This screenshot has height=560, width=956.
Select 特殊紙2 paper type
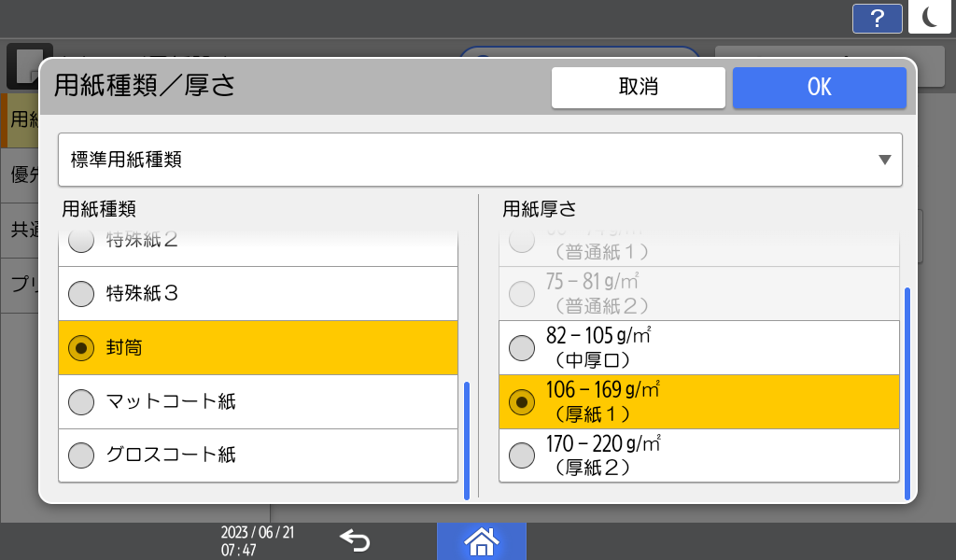point(258,242)
